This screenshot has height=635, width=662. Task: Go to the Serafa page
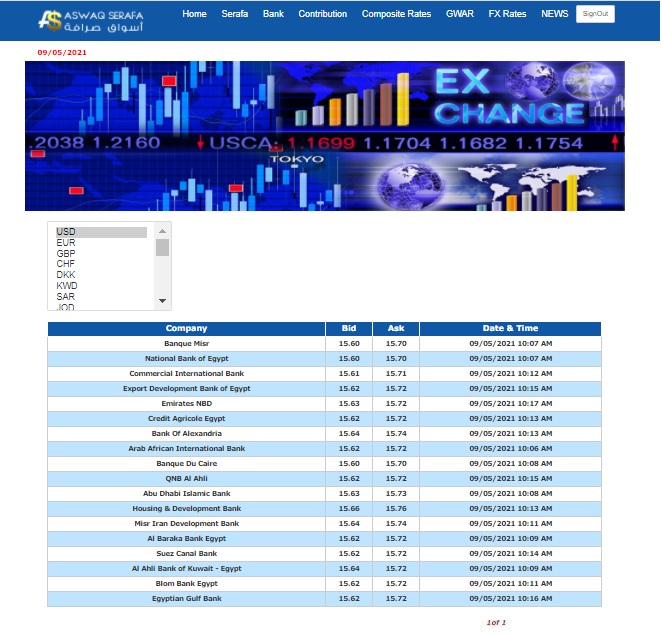(x=235, y=14)
